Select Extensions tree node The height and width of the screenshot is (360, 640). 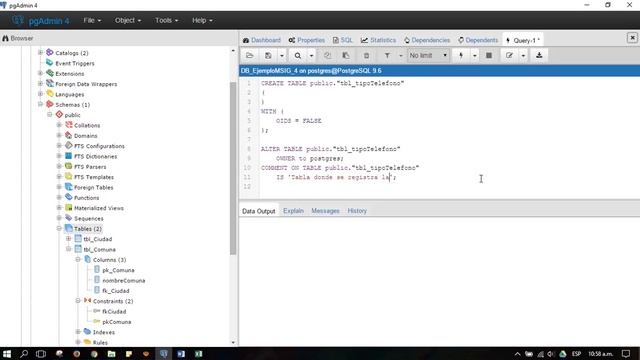(69, 74)
